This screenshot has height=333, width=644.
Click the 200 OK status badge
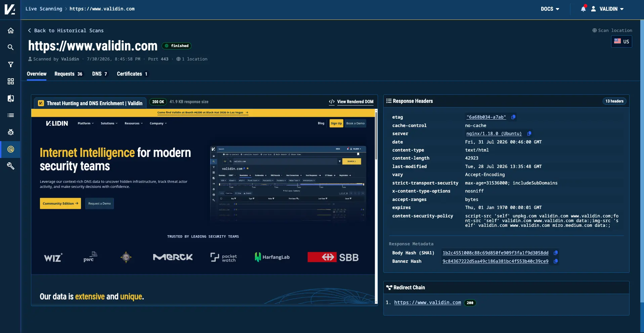(158, 102)
